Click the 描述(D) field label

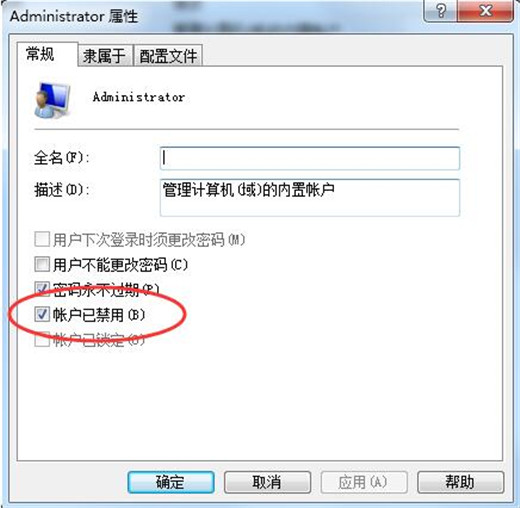[61, 190]
